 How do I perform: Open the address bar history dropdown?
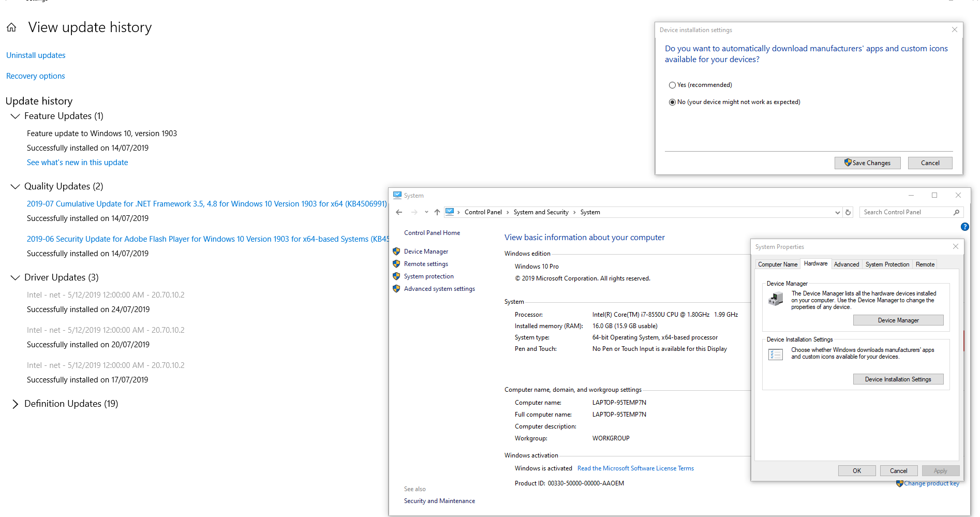point(838,212)
